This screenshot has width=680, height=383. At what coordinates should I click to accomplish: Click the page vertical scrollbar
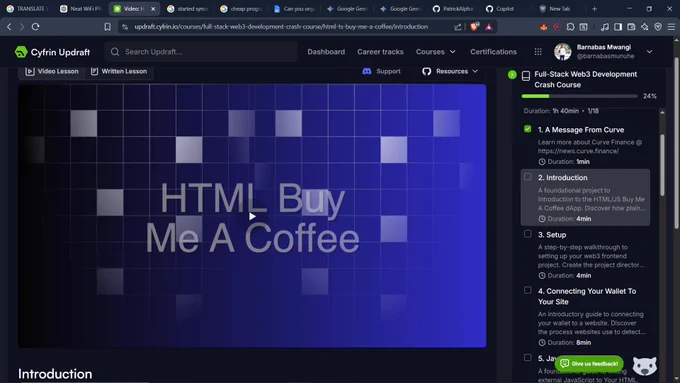point(676,143)
